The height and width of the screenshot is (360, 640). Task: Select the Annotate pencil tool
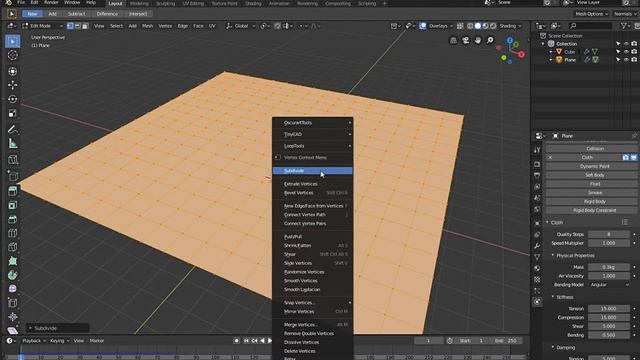[13, 130]
